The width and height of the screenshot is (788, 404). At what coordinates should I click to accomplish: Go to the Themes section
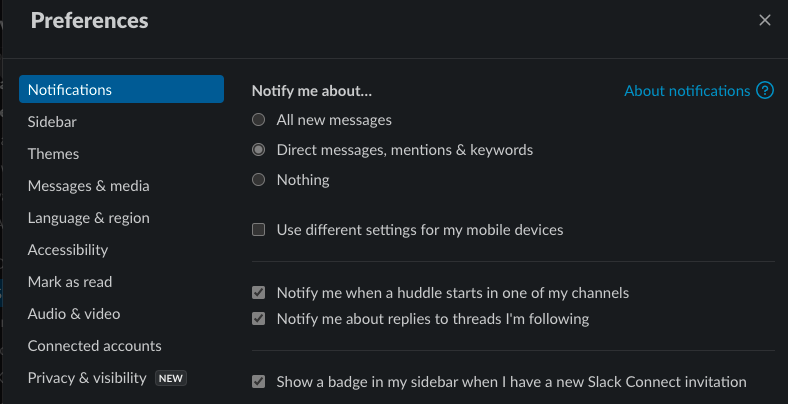click(x=54, y=154)
